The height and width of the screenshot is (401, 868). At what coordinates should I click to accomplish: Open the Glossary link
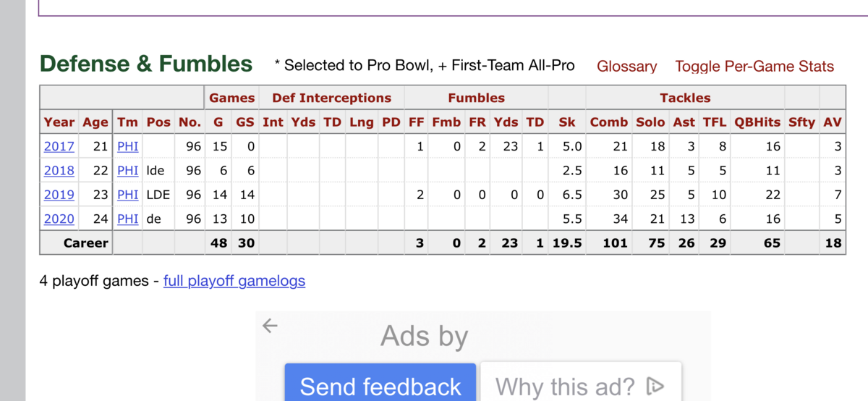click(x=626, y=67)
